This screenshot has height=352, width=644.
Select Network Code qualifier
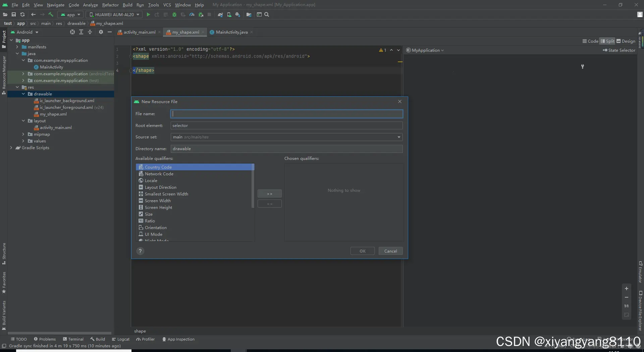pyautogui.click(x=194, y=174)
